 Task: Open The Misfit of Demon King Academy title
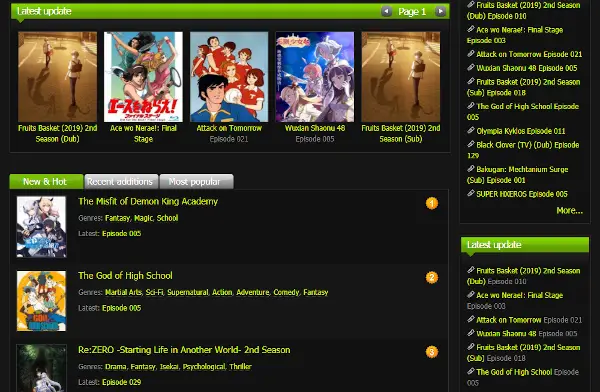click(x=148, y=201)
